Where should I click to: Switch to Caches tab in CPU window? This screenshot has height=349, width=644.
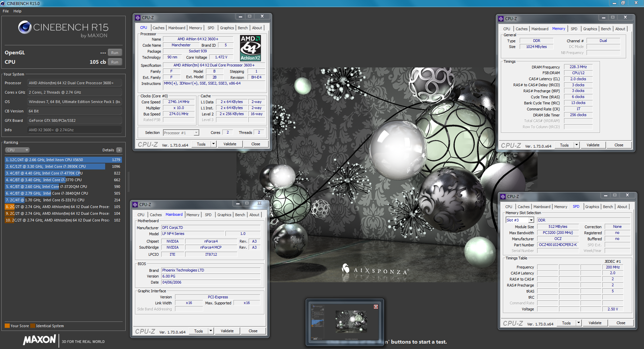click(158, 28)
